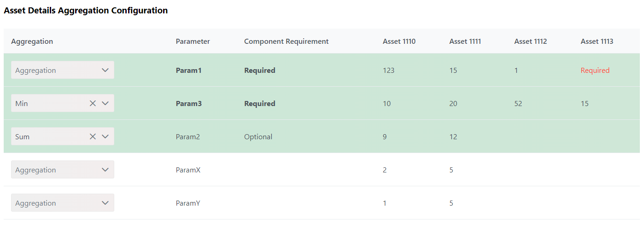Open the Sum aggregation dropdown for Param2
This screenshot has height=225, width=644.
63,136
